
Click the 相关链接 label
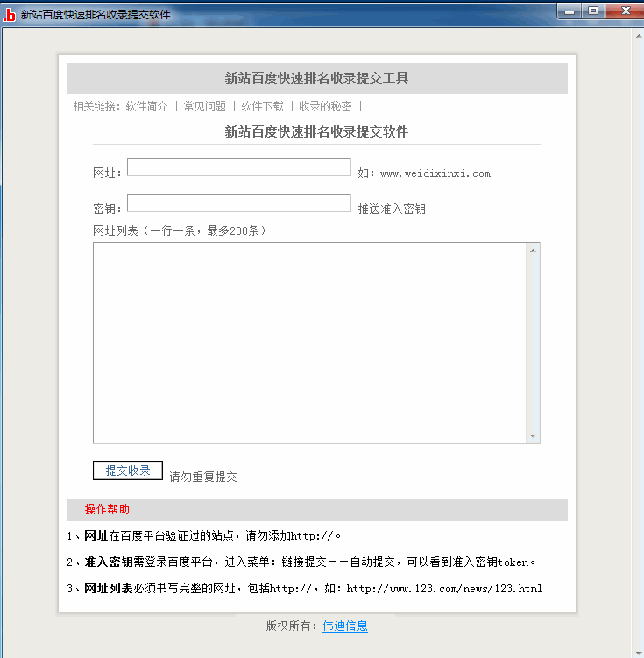click(x=95, y=106)
